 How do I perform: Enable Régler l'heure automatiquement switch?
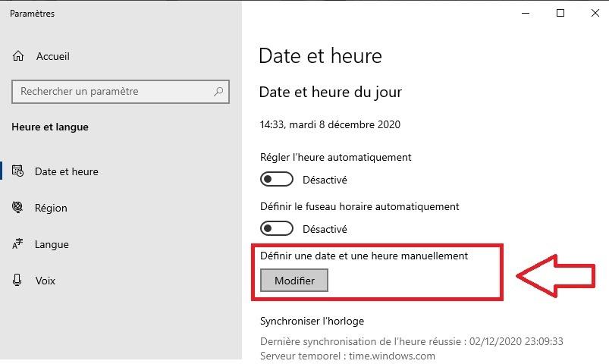coord(277,180)
